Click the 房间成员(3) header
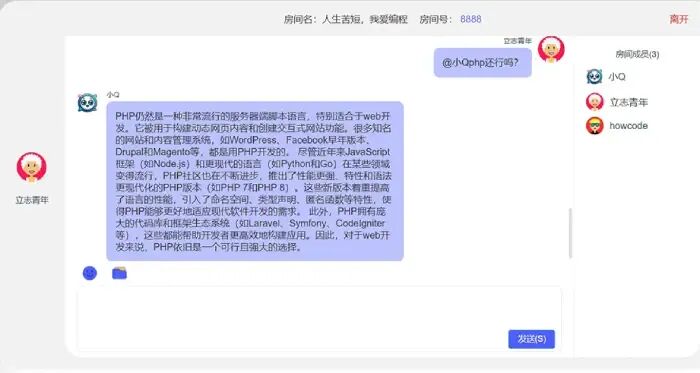The width and height of the screenshot is (700, 373). coord(637,54)
